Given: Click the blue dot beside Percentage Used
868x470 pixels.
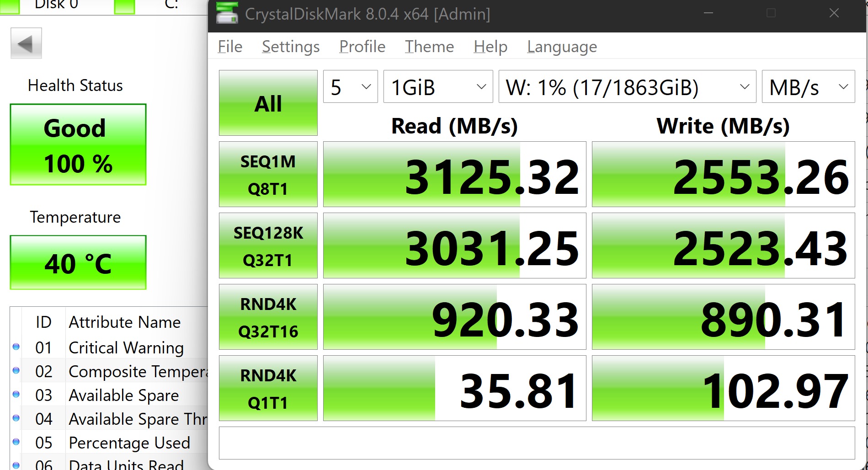Looking at the screenshot, I should [x=16, y=443].
